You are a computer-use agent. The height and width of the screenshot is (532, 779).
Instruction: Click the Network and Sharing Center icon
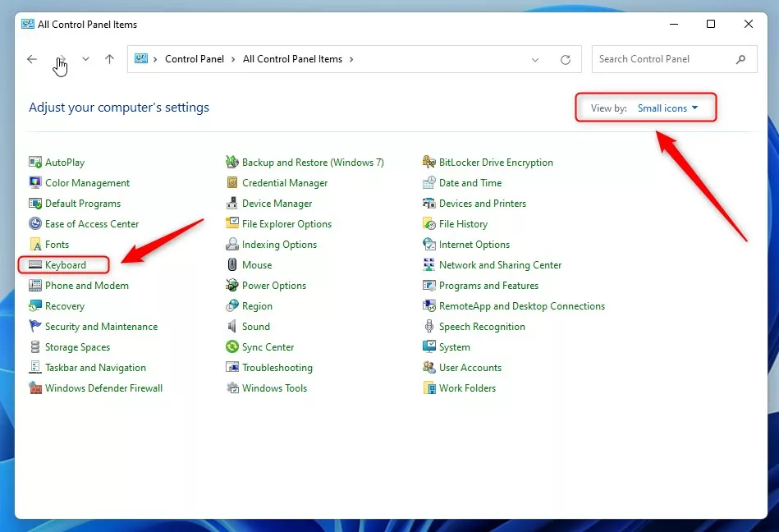429,265
